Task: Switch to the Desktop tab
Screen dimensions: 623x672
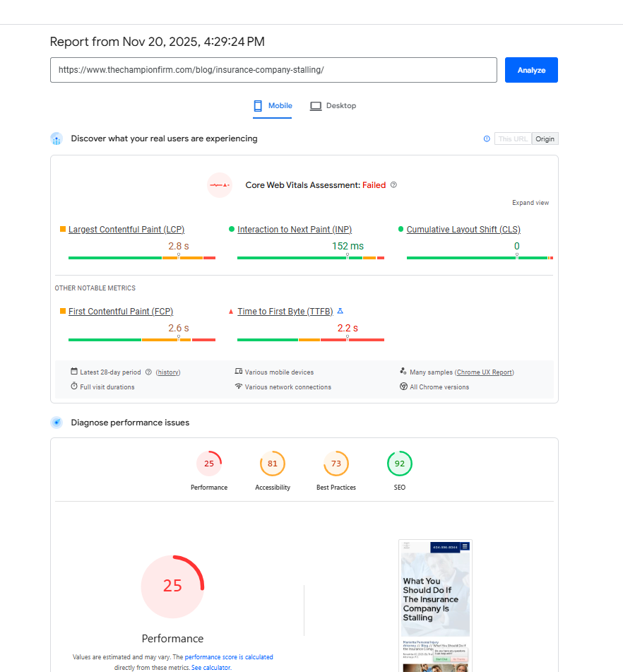Action: (333, 106)
